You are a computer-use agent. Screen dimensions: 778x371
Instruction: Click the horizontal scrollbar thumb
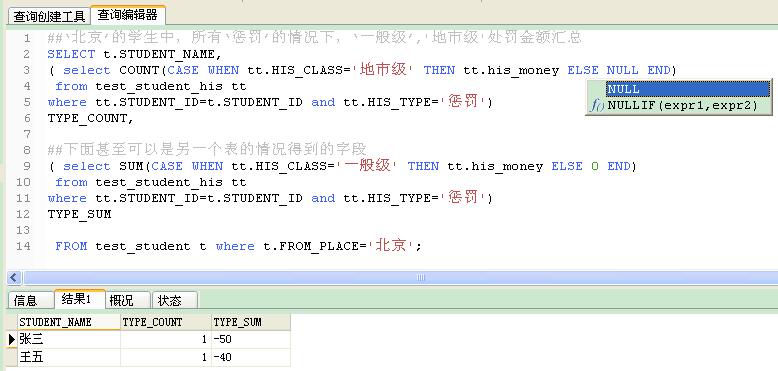pos(401,277)
